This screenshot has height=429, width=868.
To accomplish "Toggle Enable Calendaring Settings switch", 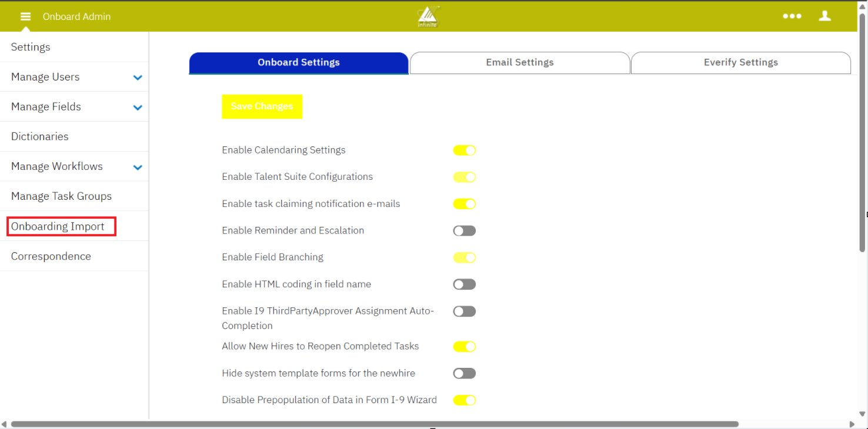I will point(464,150).
